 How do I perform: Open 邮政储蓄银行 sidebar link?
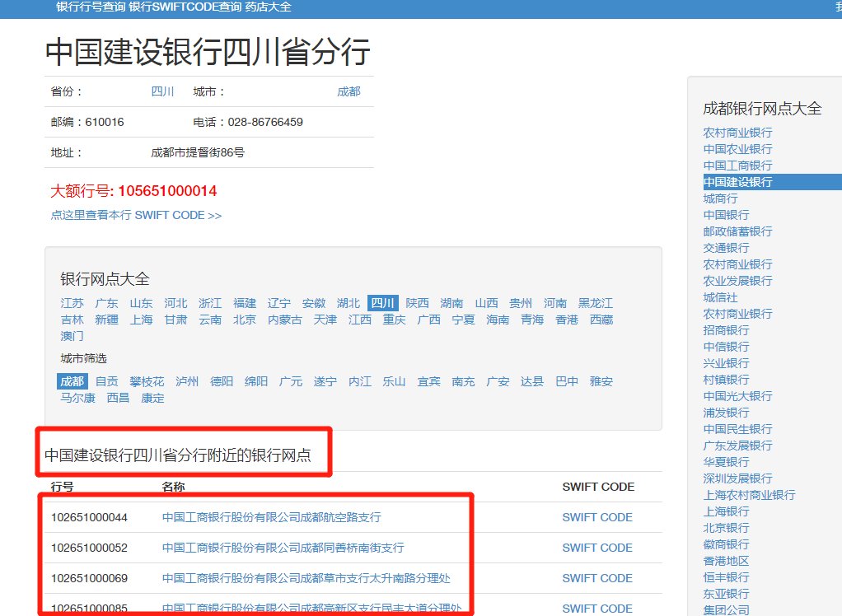pyautogui.click(x=738, y=231)
